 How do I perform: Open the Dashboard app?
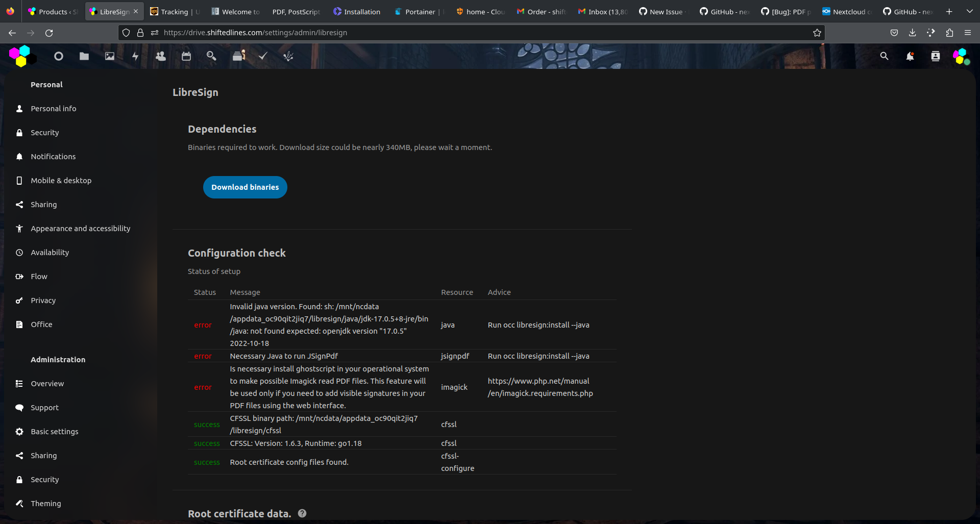point(58,56)
